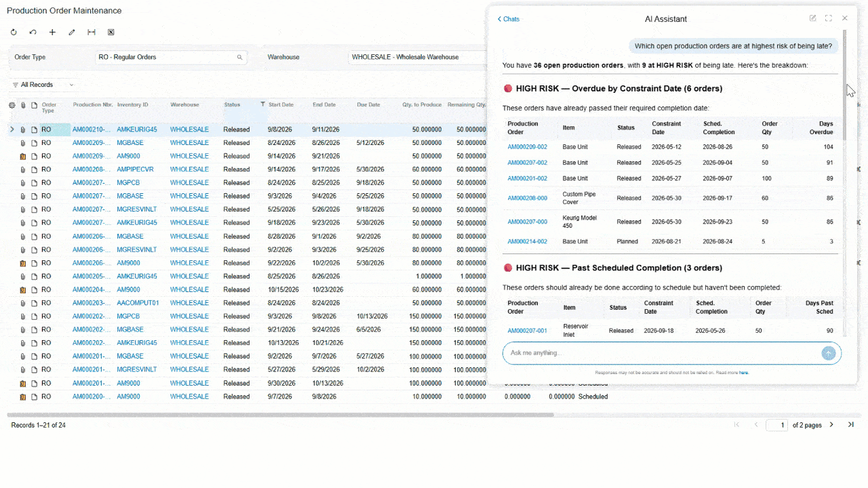
Task: Send the message in AI Assistant
Action: pyautogui.click(x=828, y=353)
